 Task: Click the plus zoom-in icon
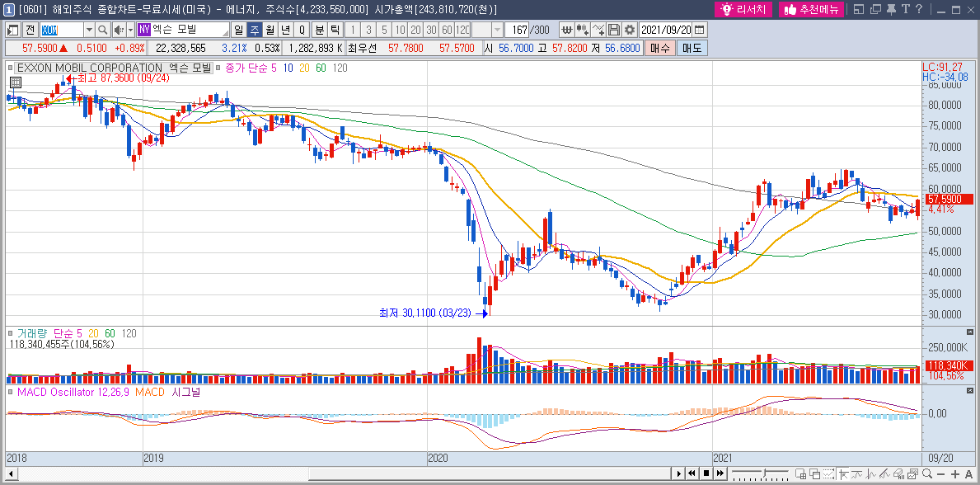[955, 473]
